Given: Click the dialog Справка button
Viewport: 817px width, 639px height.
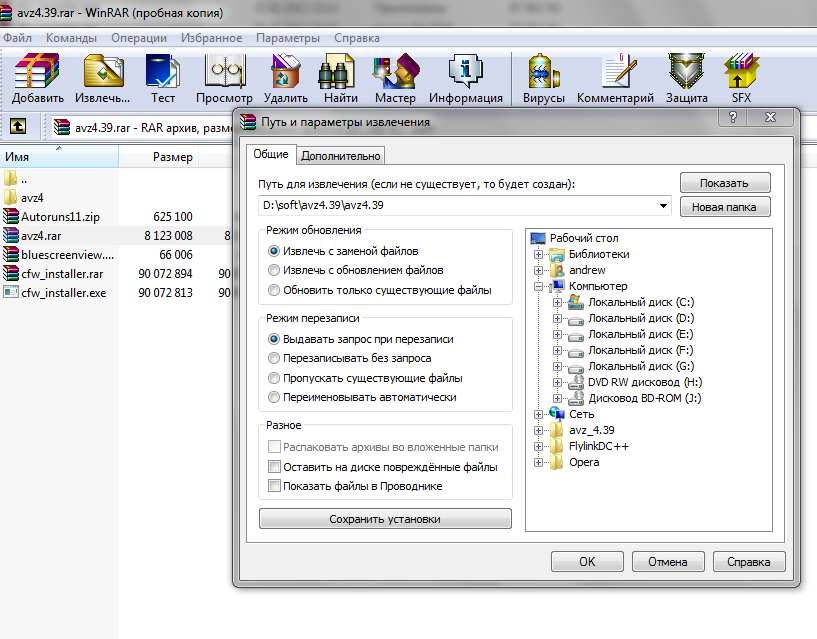Looking at the screenshot, I should click(749, 561).
